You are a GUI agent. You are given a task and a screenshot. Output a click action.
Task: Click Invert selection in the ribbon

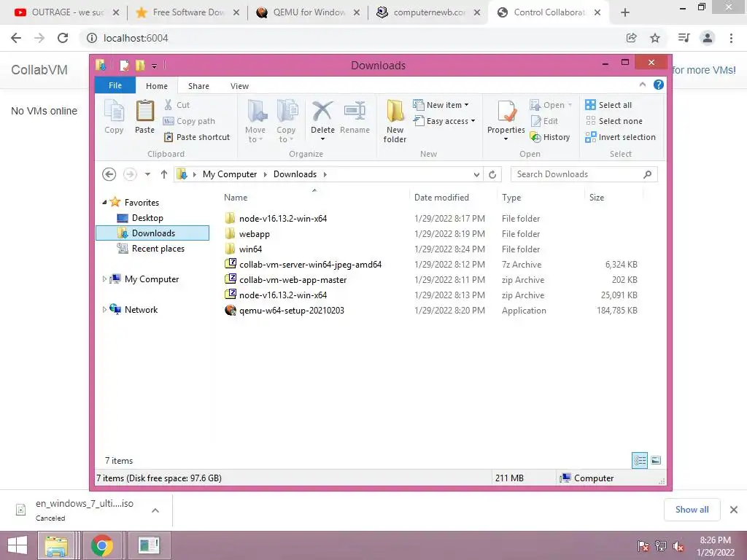coord(620,137)
